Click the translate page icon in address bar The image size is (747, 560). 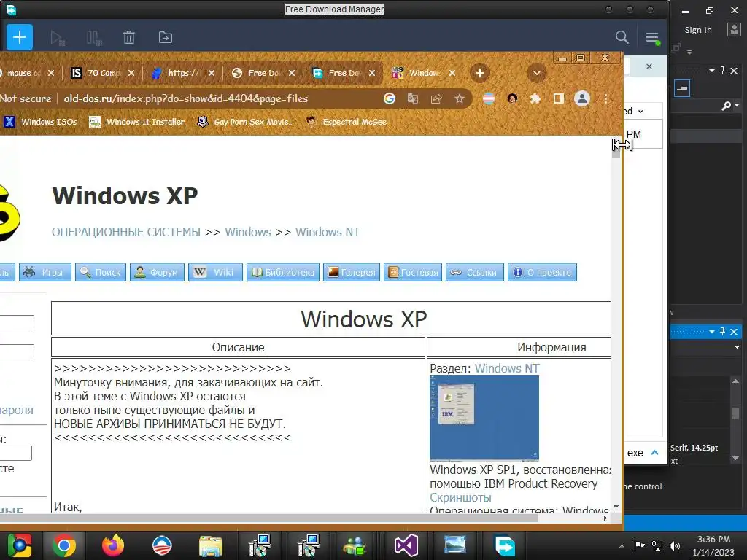click(413, 98)
